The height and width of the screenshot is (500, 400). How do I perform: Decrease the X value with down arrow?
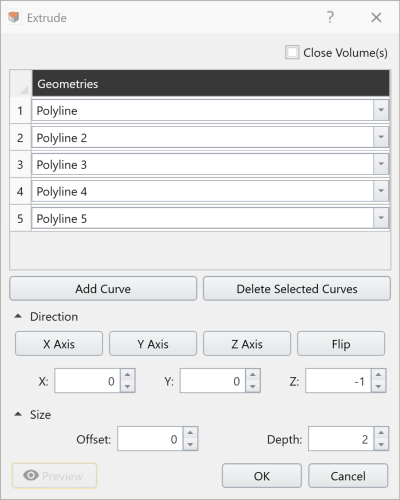click(127, 387)
